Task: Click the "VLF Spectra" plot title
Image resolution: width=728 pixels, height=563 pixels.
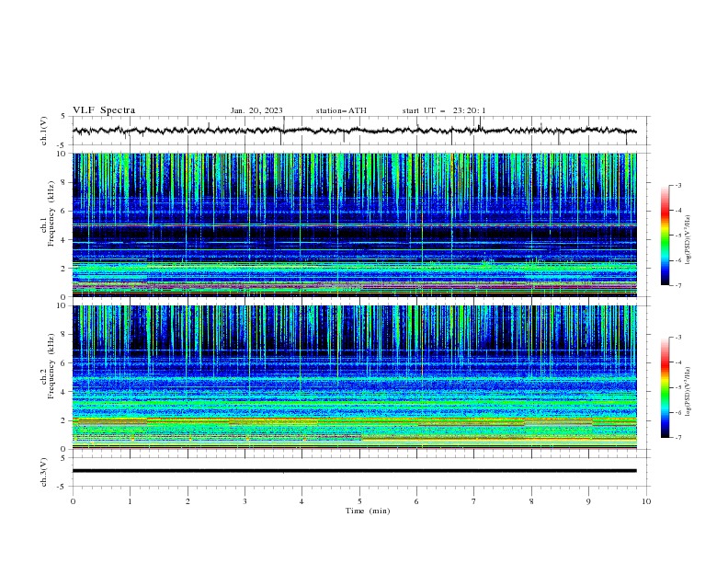Action: [x=104, y=110]
